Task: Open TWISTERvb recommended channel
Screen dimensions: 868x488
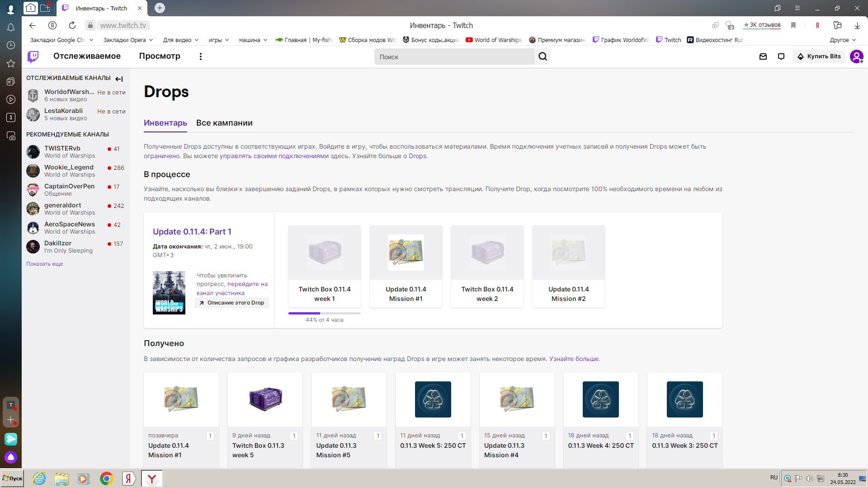Action: 76,152
